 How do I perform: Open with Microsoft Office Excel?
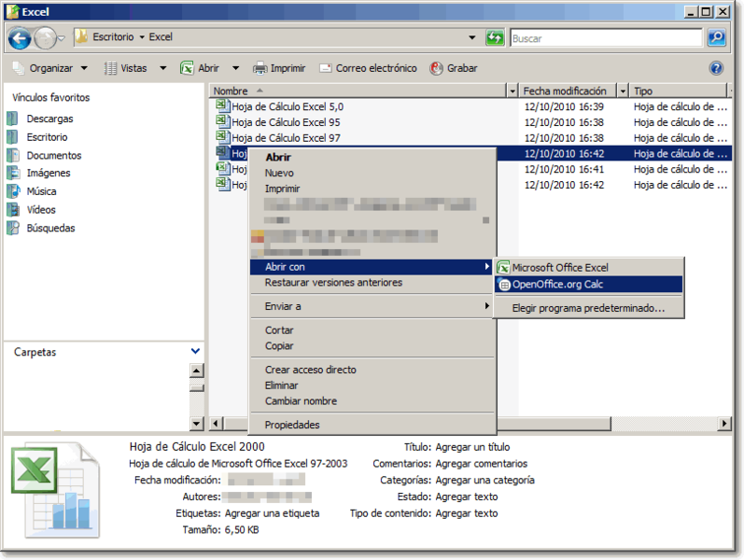[588, 268]
